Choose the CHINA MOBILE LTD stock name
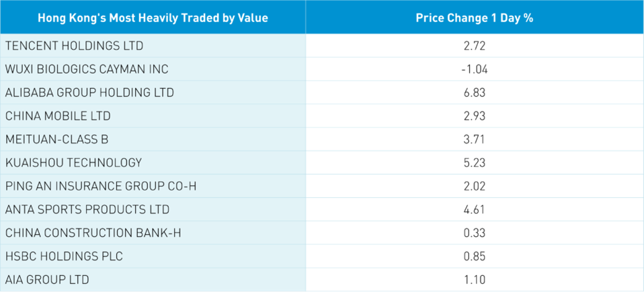This screenshot has height=294, width=644. tap(58, 116)
